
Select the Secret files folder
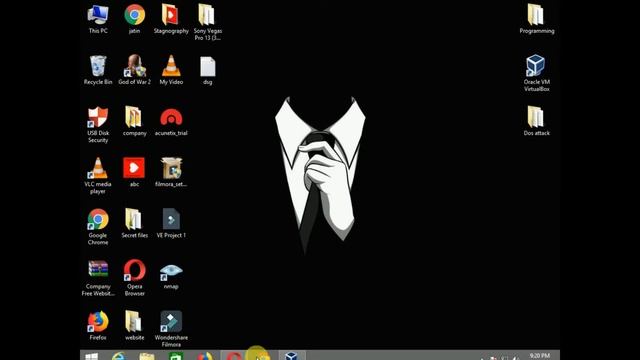pos(134,223)
